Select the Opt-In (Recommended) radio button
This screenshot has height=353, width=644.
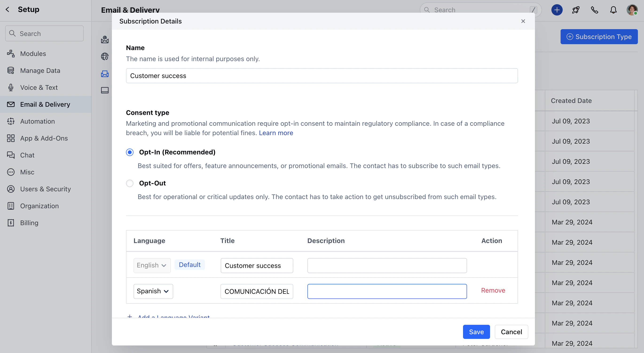[x=130, y=152]
